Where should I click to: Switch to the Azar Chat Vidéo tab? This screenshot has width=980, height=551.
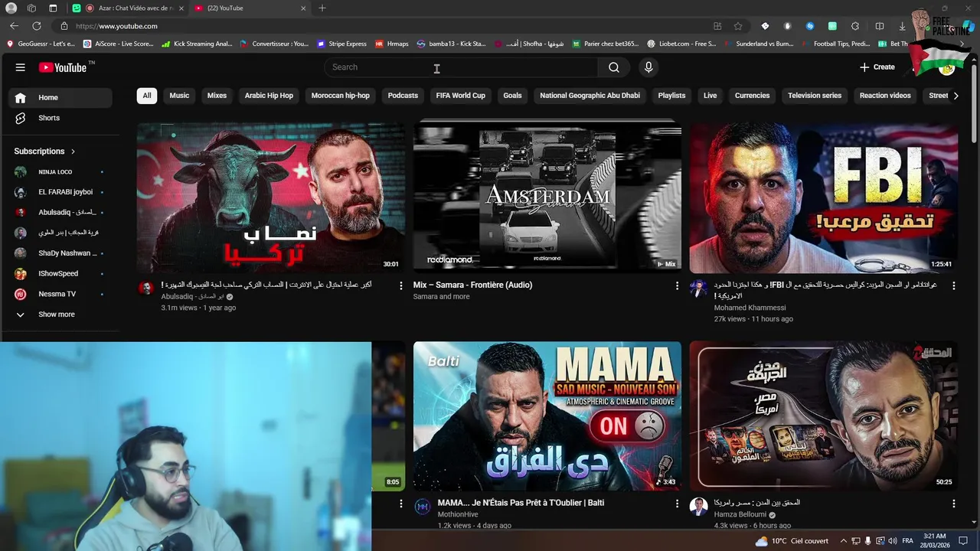(130, 8)
